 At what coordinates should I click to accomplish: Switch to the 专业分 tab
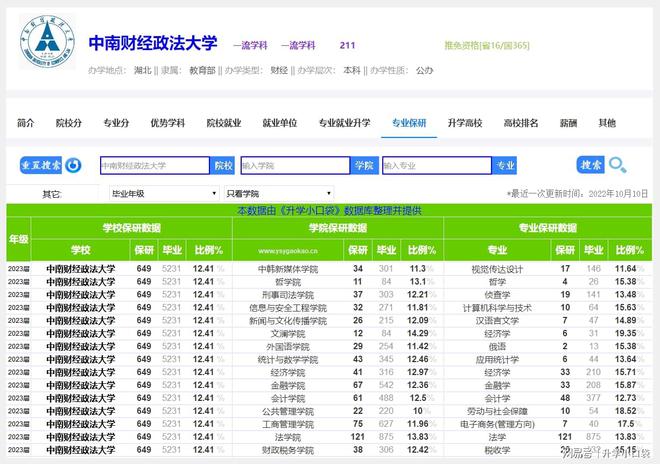[116, 123]
